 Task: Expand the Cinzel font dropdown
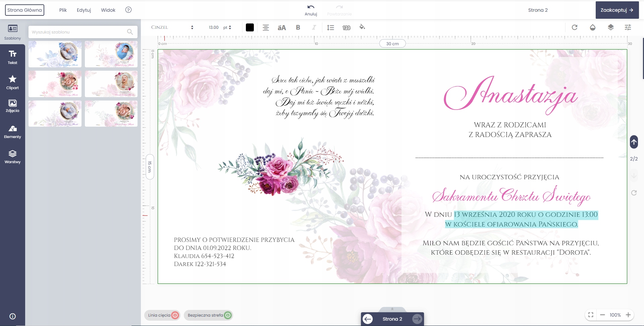172,27
